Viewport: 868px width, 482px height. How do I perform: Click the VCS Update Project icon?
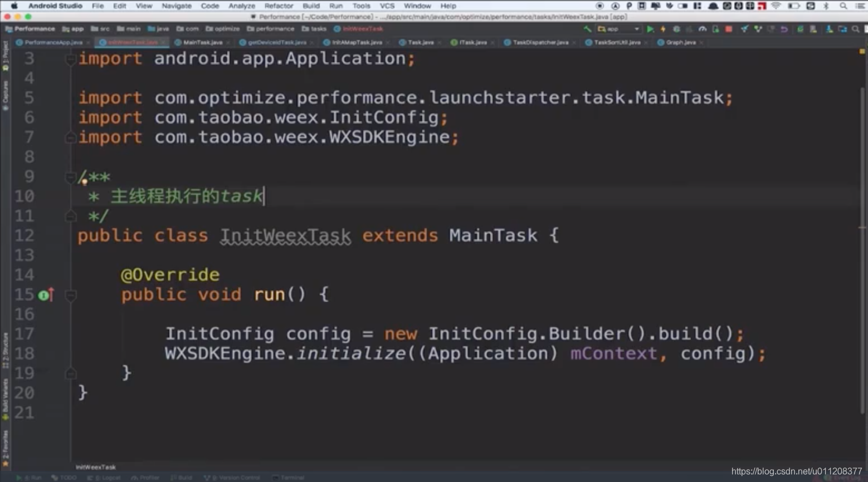(744, 29)
